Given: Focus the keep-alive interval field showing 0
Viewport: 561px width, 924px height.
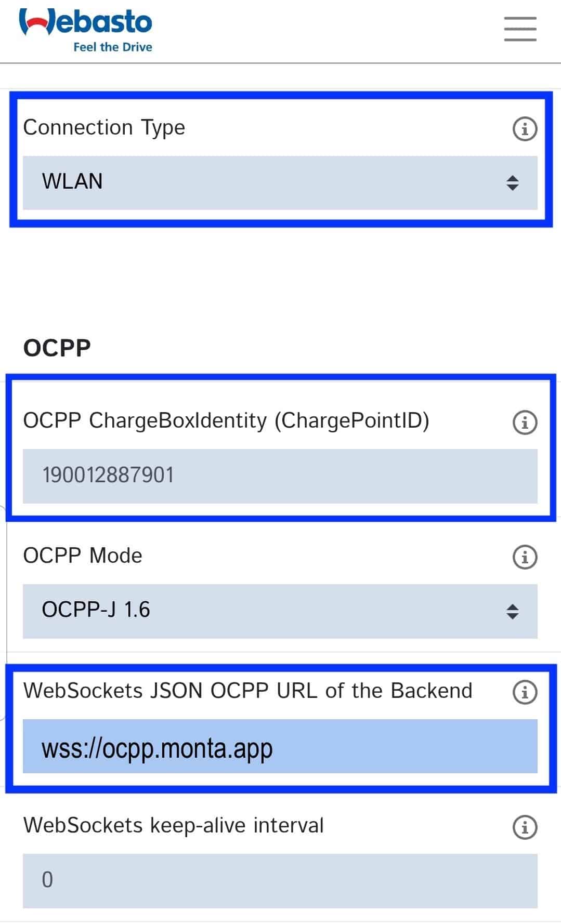Looking at the screenshot, I should (280, 880).
